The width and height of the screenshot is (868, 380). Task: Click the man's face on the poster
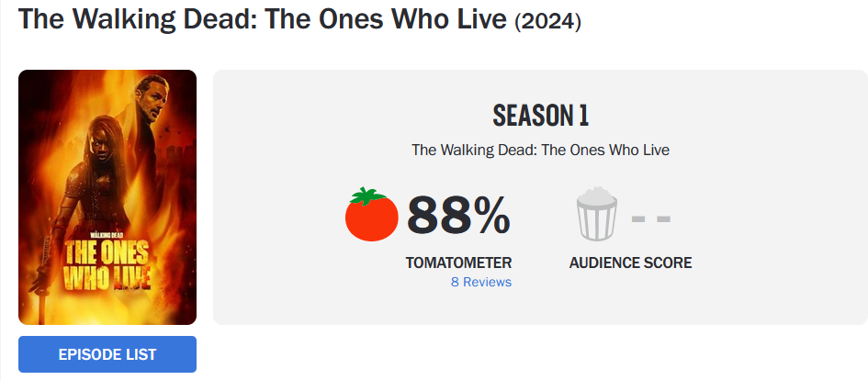152,100
